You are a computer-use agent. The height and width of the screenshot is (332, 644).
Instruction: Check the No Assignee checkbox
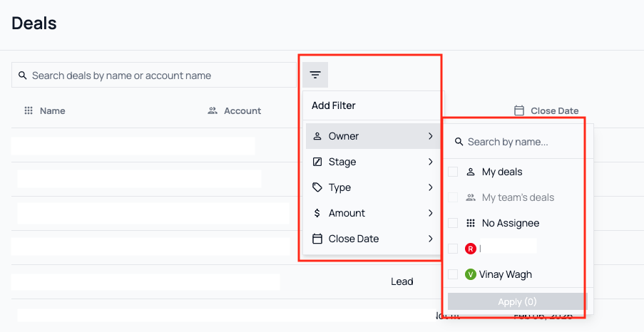[453, 223]
